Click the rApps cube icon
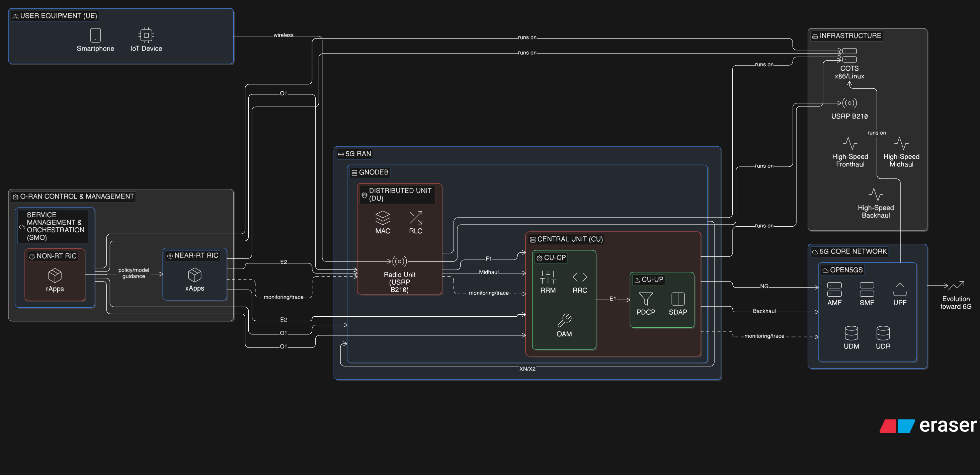 click(55, 275)
